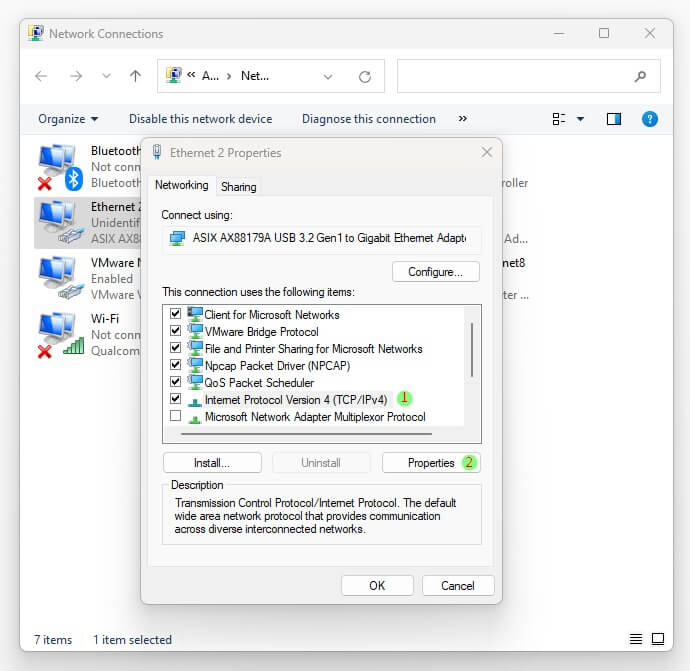Image resolution: width=690 pixels, height=671 pixels.
Task: Refresh the Network Connections folder
Action: pyautogui.click(x=365, y=76)
